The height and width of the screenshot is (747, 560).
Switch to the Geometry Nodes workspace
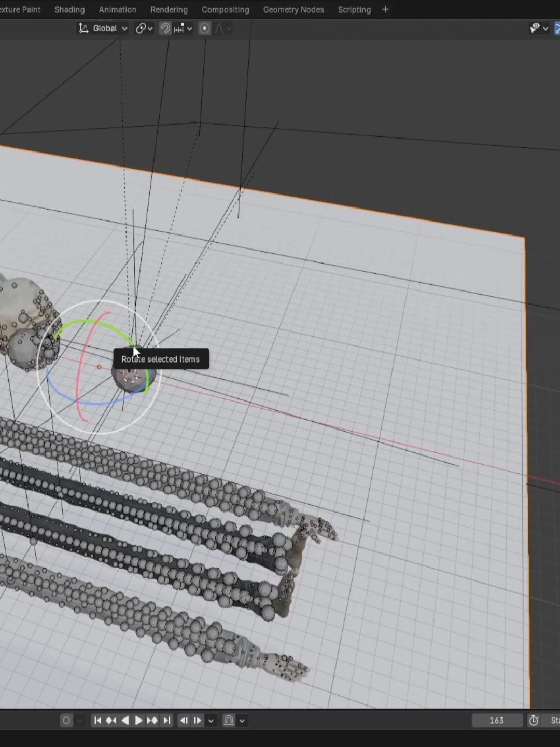(x=293, y=9)
